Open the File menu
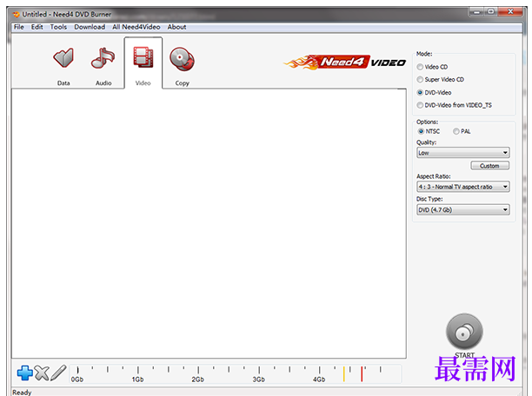 18,27
